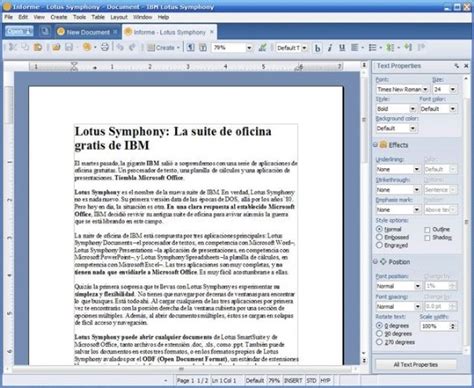Click the bullets list icon

tap(373, 48)
